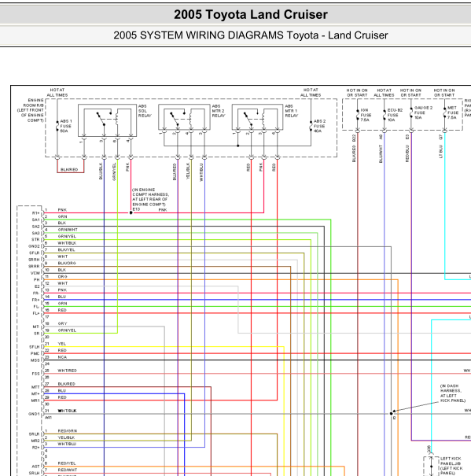Image resolution: width=471 pixels, height=476 pixels.
Task: Click the SA2 terminal label
Action: point(36,227)
